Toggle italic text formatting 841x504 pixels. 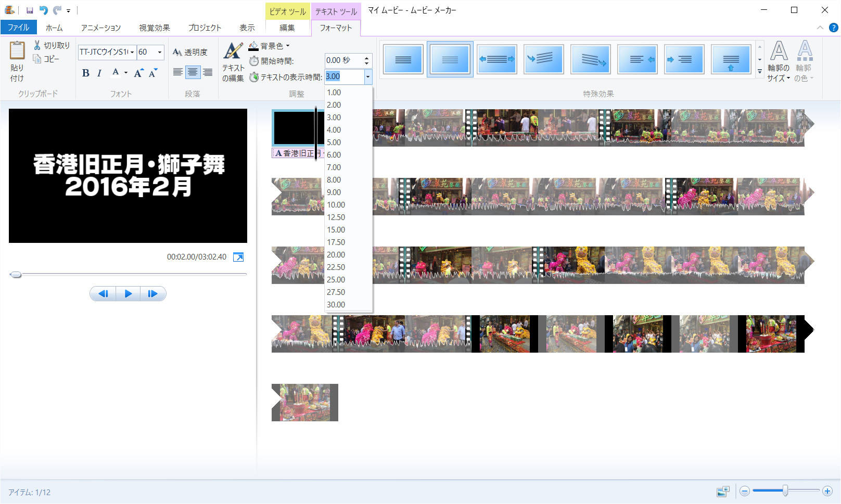pos(99,73)
